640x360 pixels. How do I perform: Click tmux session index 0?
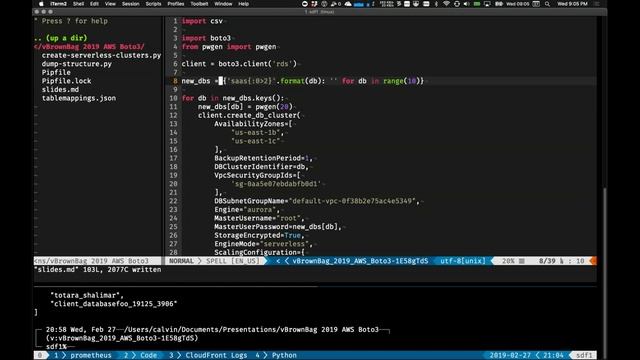[x=40, y=355]
